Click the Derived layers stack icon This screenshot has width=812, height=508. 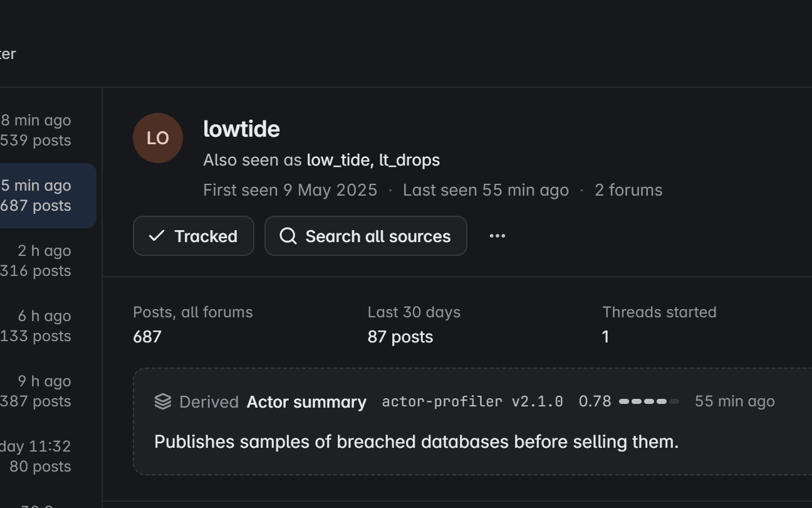point(163,401)
